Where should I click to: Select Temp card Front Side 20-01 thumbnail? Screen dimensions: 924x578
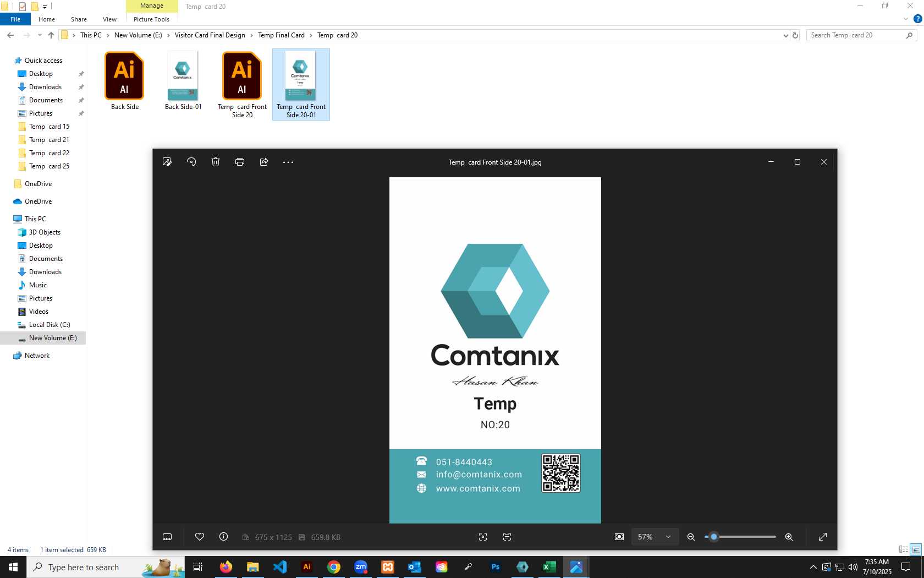tap(301, 85)
